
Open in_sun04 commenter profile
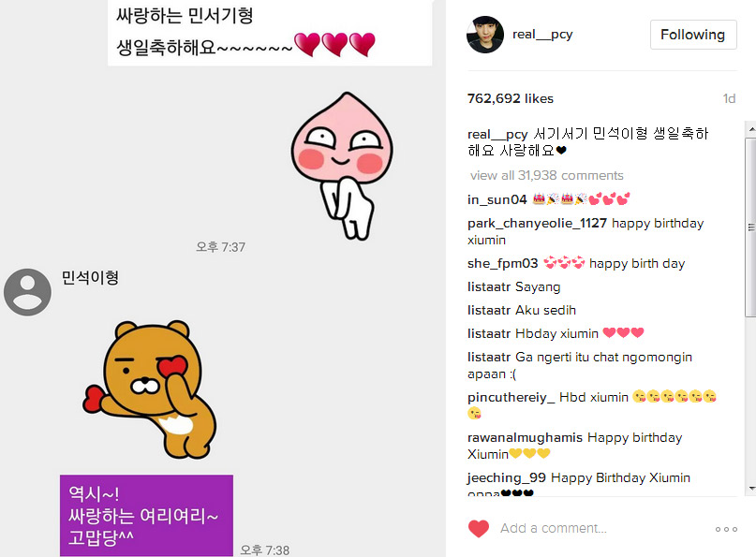click(497, 199)
